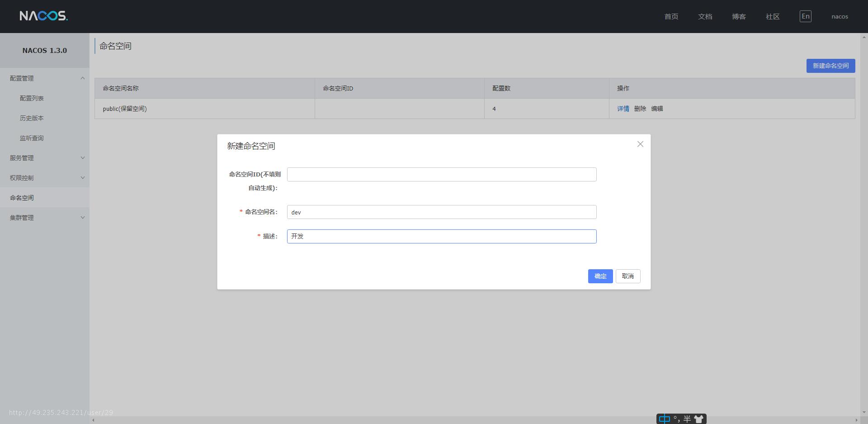The height and width of the screenshot is (424, 868).
Task: Expand the 服务管理 chevron
Action: pyautogui.click(x=83, y=158)
